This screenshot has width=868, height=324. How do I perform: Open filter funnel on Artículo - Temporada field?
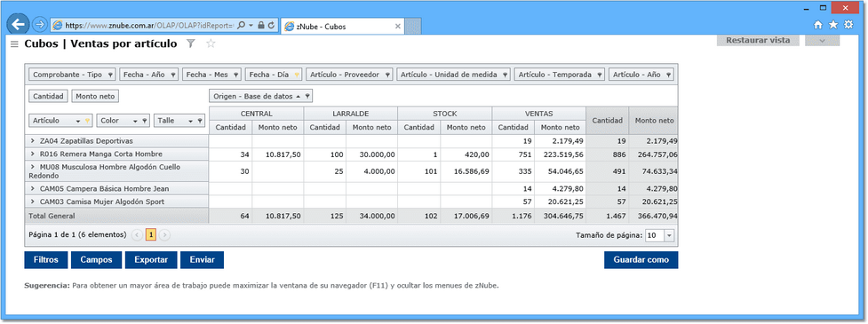600,75
